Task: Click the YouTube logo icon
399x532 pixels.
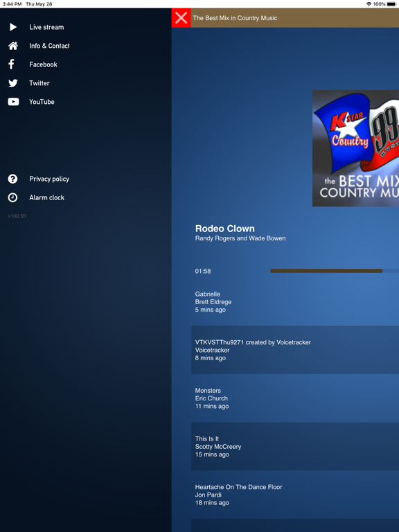Action: point(13,102)
